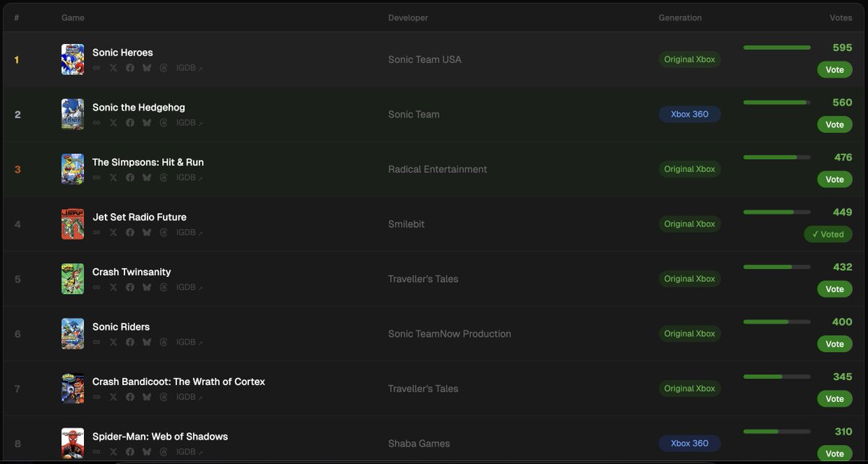Open the Jet Set Radio Future cover thumbnail
This screenshot has width=868, height=464.
pos(73,224)
